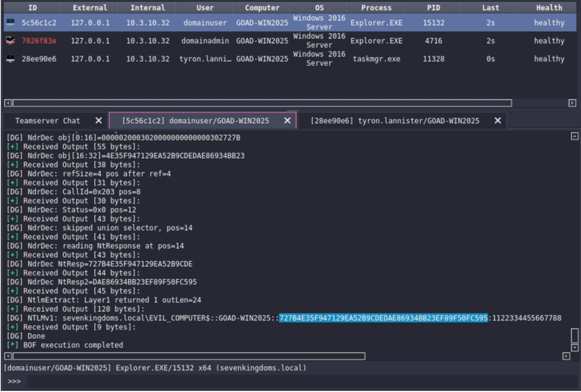Sort sessions by Computer column header
Screen dimensions: 581x392
(262, 8)
